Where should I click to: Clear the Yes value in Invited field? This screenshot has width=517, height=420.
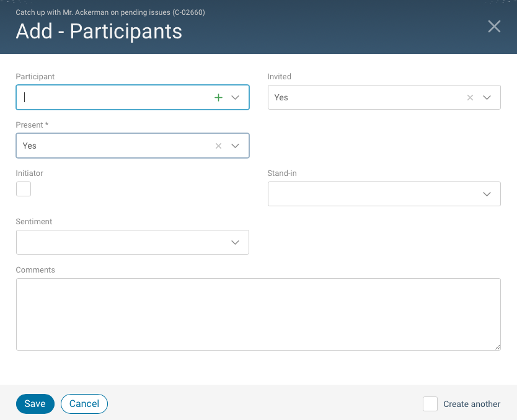tap(470, 97)
